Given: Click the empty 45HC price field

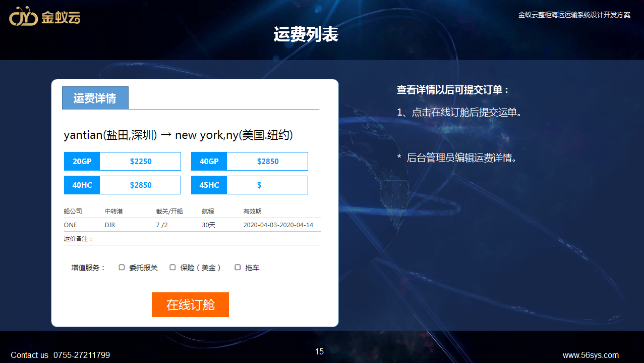Looking at the screenshot, I should coord(267,185).
